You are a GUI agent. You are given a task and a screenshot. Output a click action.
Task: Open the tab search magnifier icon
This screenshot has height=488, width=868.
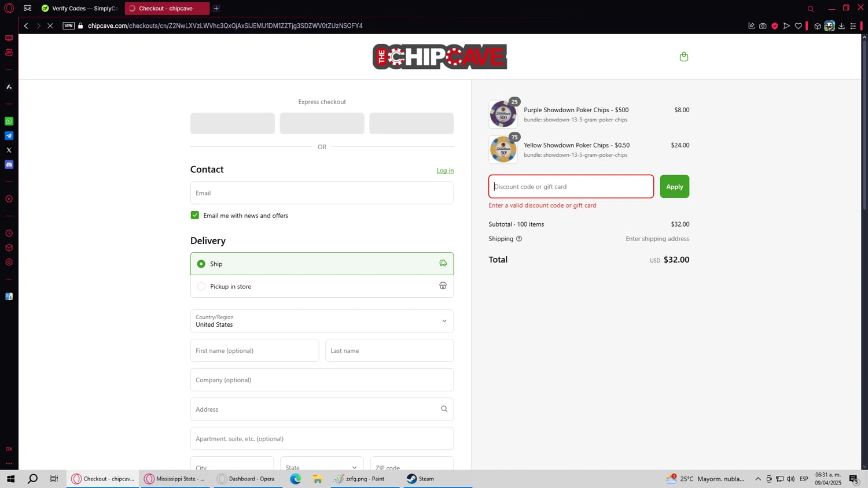point(811,9)
